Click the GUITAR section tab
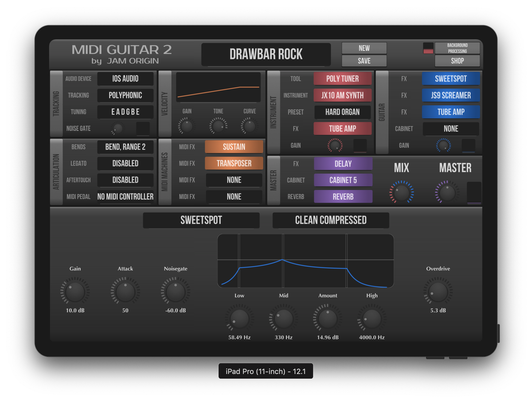Screen dimensions: 532x402 pyautogui.click(x=382, y=112)
